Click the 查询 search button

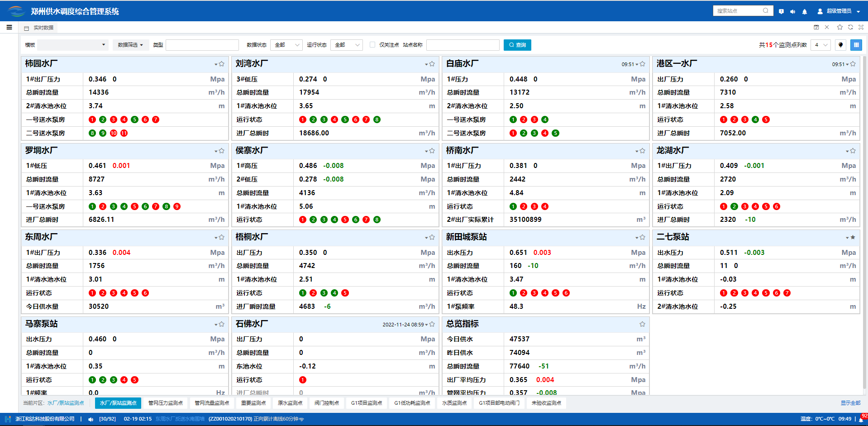point(517,45)
